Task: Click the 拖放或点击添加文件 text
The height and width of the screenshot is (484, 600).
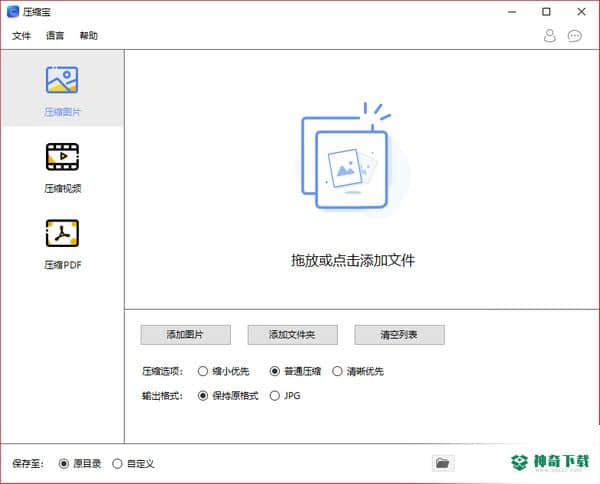Action: [x=353, y=260]
